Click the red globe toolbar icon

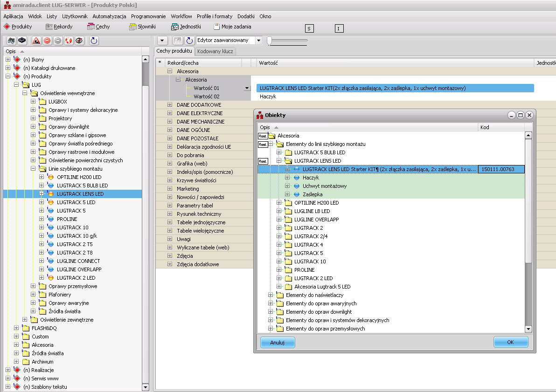[69, 41]
